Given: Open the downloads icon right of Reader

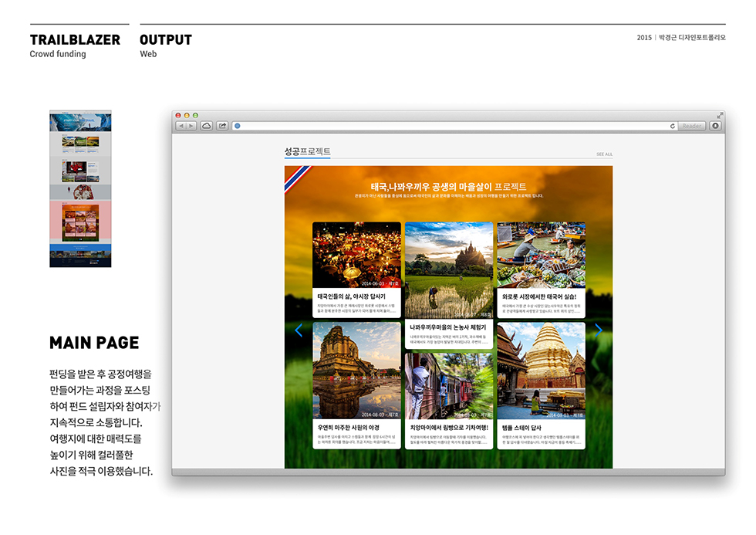Looking at the screenshot, I should 715,126.
